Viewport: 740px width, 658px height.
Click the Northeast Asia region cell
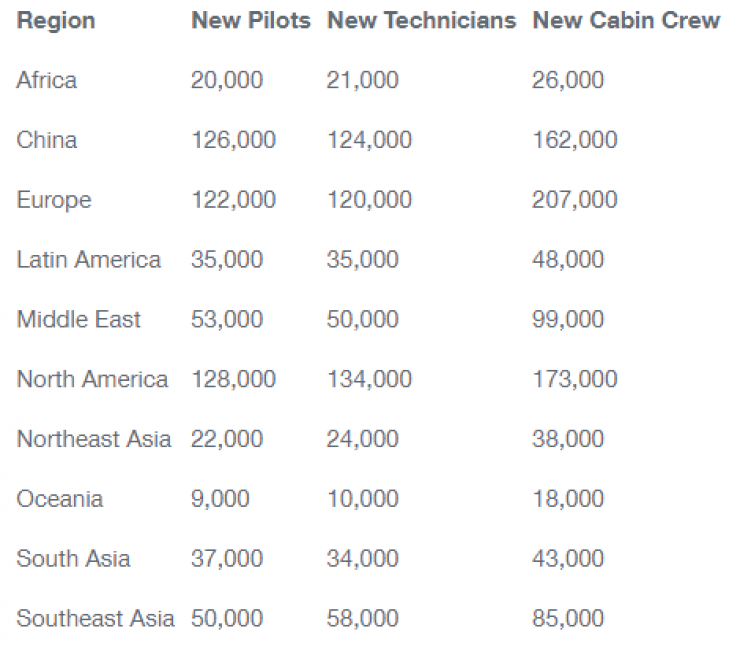93,439
